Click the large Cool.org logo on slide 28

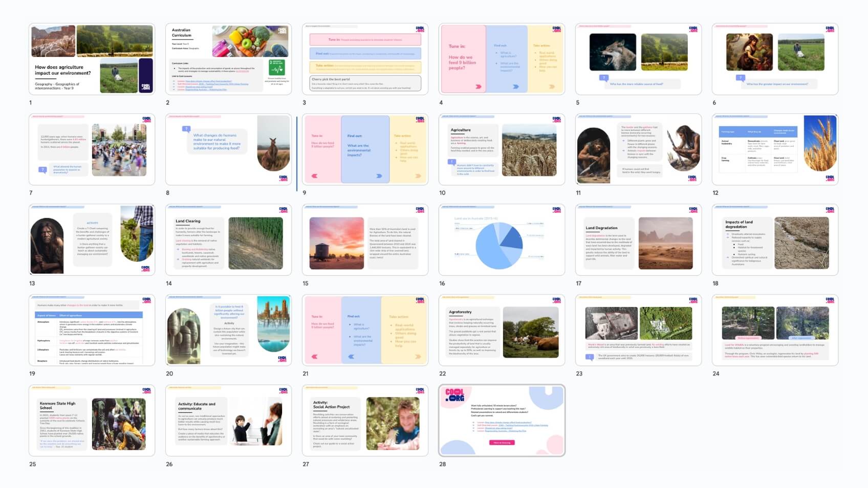point(454,395)
